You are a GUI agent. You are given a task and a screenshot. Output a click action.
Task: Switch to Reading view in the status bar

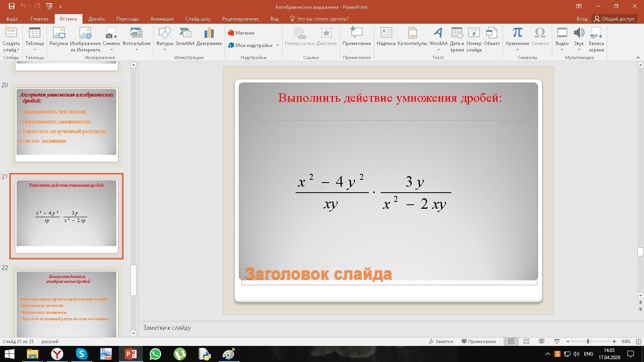tap(541, 341)
